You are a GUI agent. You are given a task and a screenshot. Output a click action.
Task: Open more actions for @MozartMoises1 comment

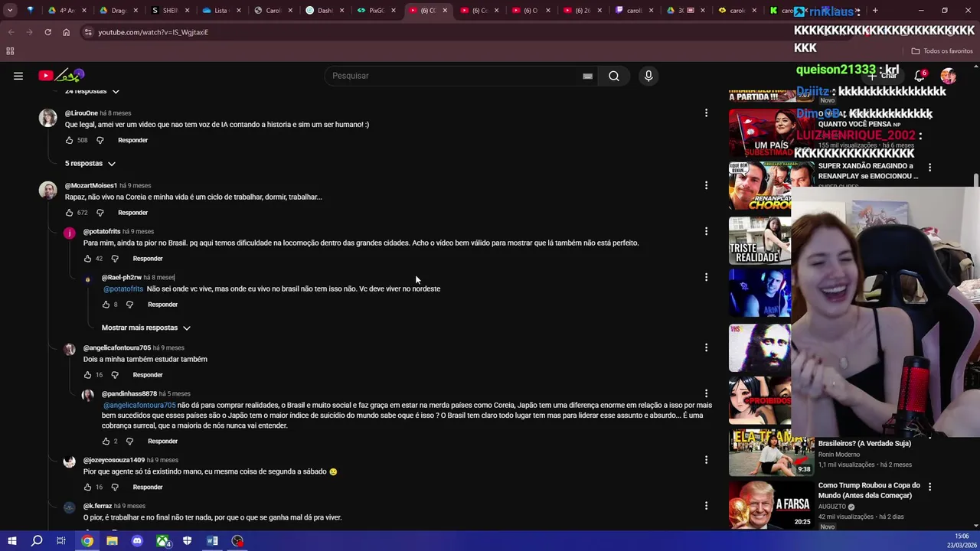tap(706, 185)
